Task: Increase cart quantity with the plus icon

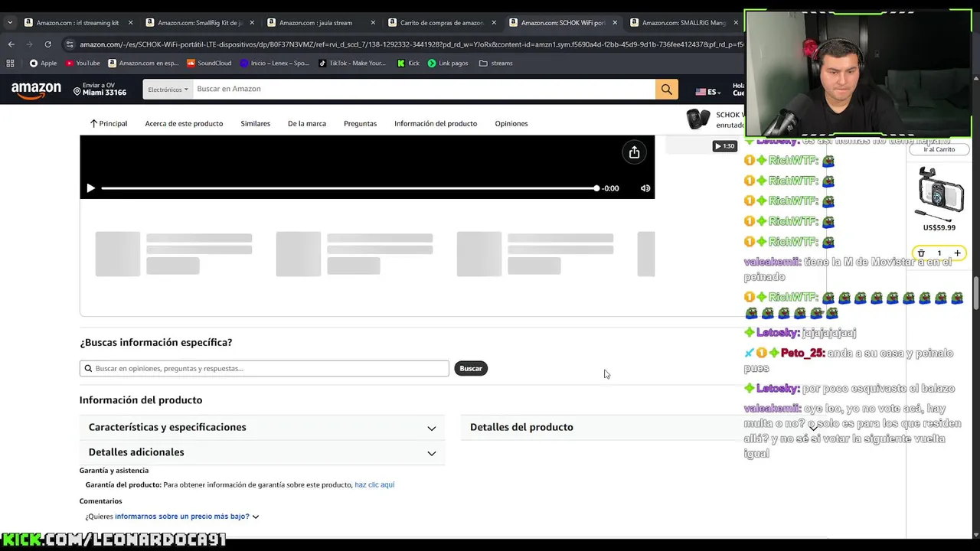Action: coord(957,253)
